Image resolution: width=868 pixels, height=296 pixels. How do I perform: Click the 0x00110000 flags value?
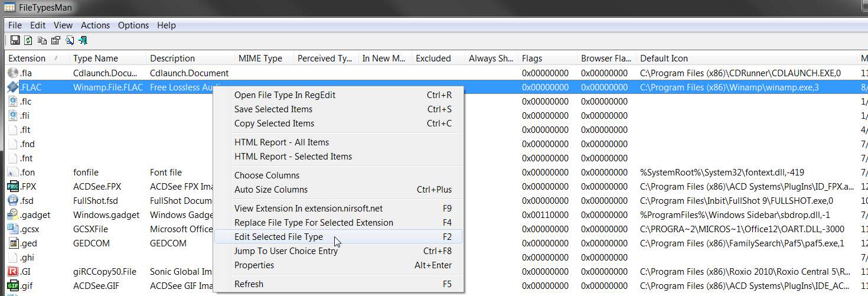(x=545, y=215)
